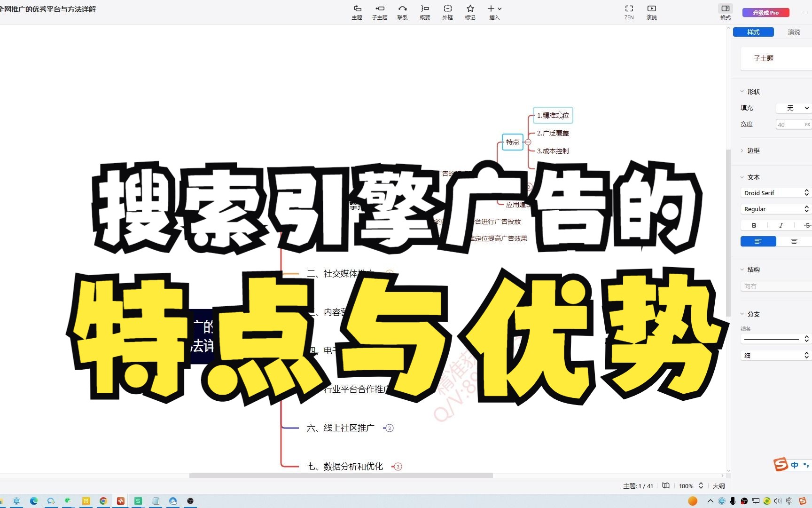Open the Droid Serif font dropdown
812x508 pixels.
[x=775, y=192]
